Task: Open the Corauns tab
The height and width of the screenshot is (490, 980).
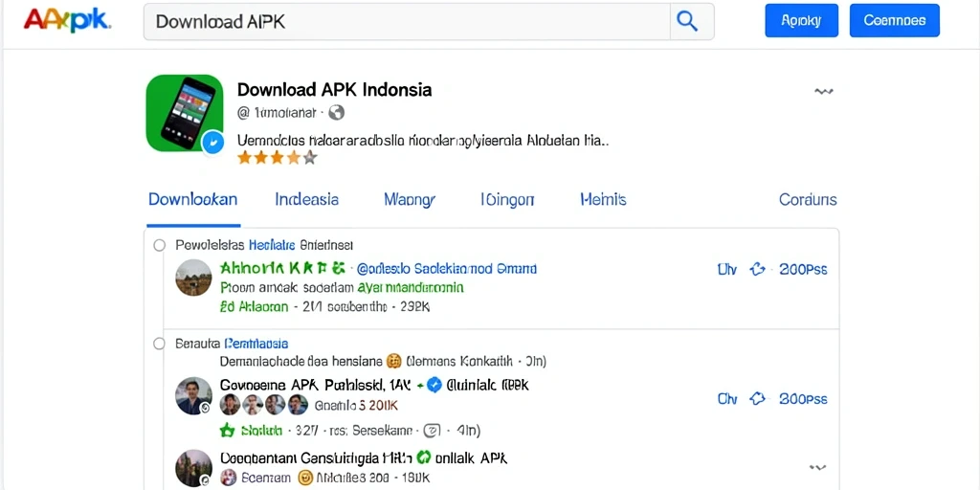Action: click(808, 200)
